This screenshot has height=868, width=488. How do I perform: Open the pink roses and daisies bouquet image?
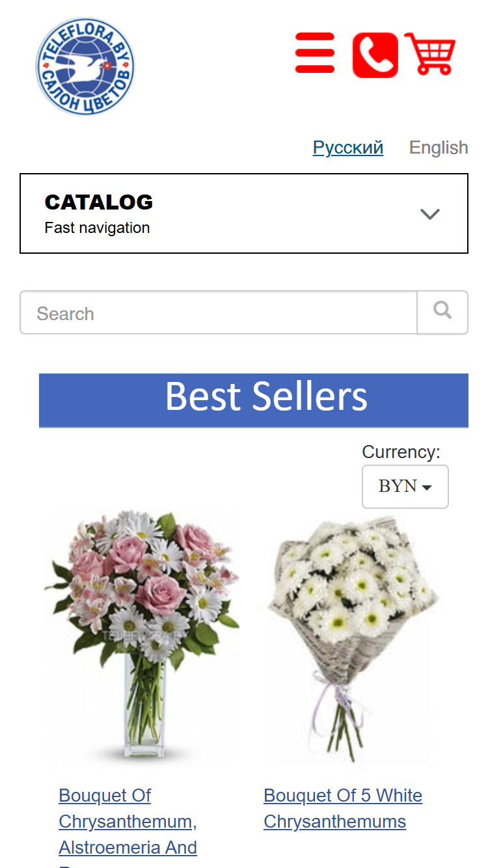[142, 638]
